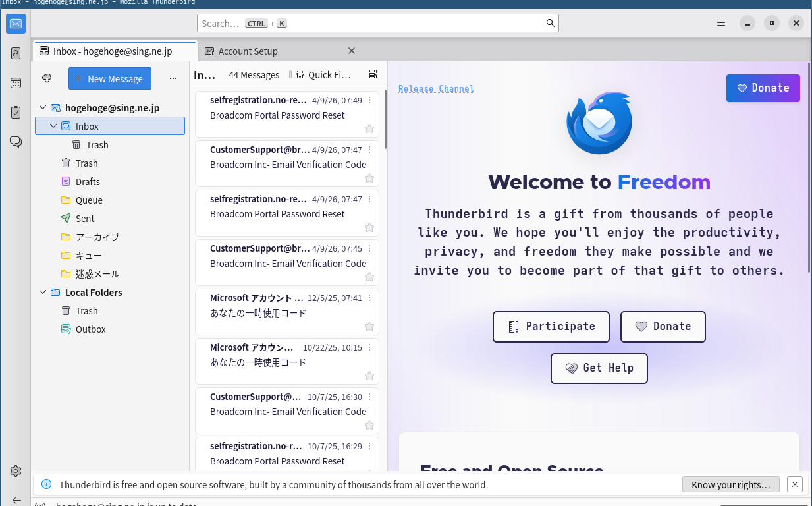The height and width of the screenshot is (506, 812).
Task: Open more menu for 07:49 message
Action: coord(369,101)
